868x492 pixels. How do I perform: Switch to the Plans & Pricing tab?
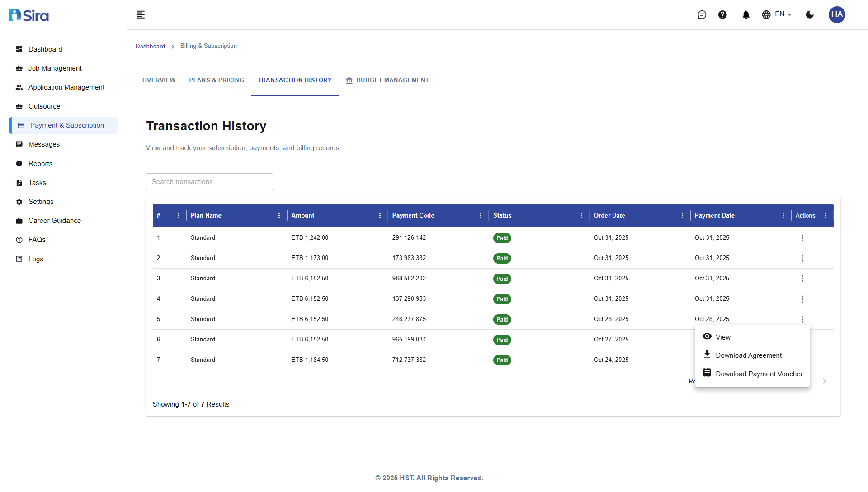pyautogui.click(x=217, y=80)
